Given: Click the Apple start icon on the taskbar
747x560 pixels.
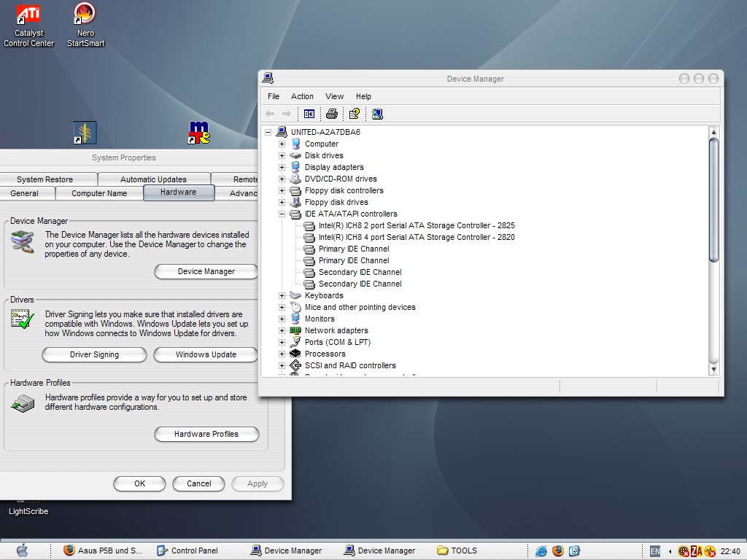Looking at the screenshot, I should coord(22,551).
